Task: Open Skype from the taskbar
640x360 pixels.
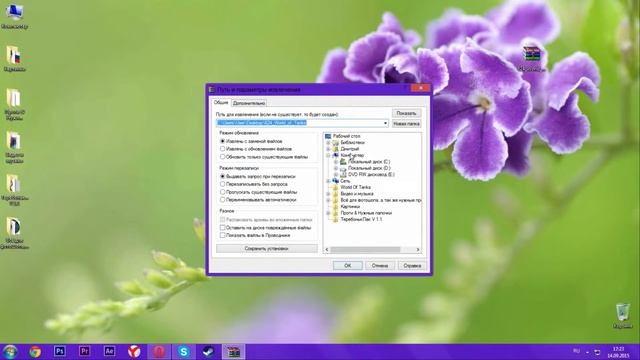Action: [x=184, y=351]
